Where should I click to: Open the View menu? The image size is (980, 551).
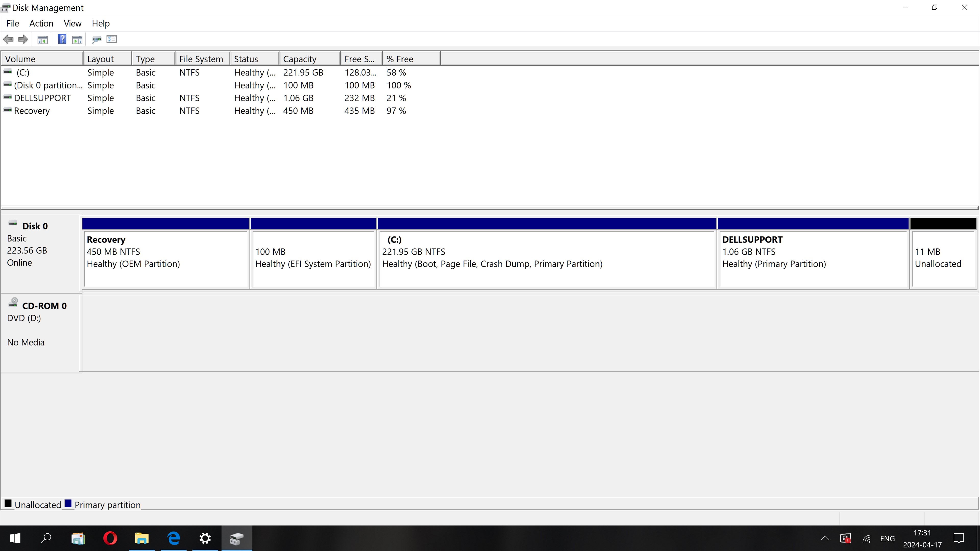(x=72, y=23)
